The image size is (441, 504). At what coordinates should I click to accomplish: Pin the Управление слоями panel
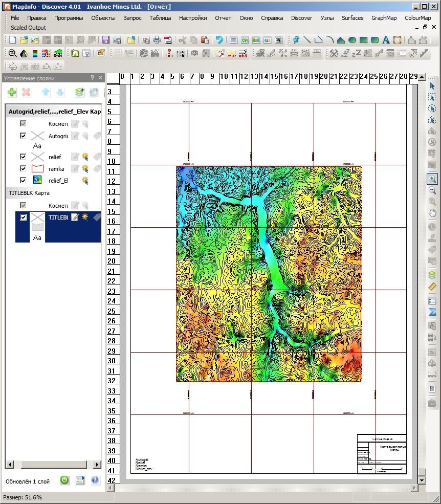tap(92, 77)
